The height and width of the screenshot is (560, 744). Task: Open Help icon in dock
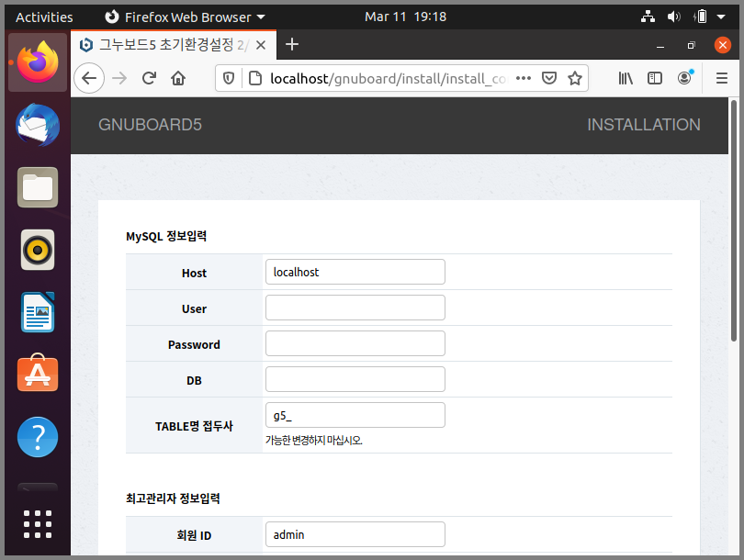tap(38, 437)
